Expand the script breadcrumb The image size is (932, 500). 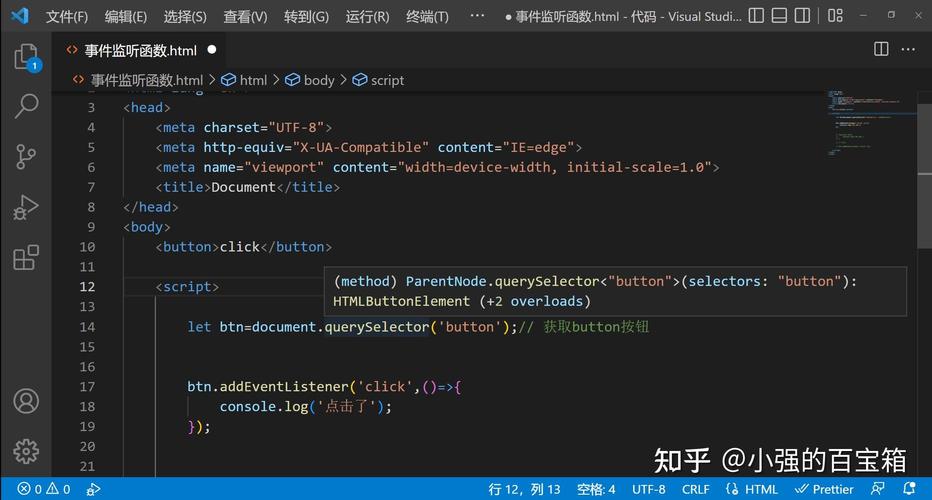[387, 80]
